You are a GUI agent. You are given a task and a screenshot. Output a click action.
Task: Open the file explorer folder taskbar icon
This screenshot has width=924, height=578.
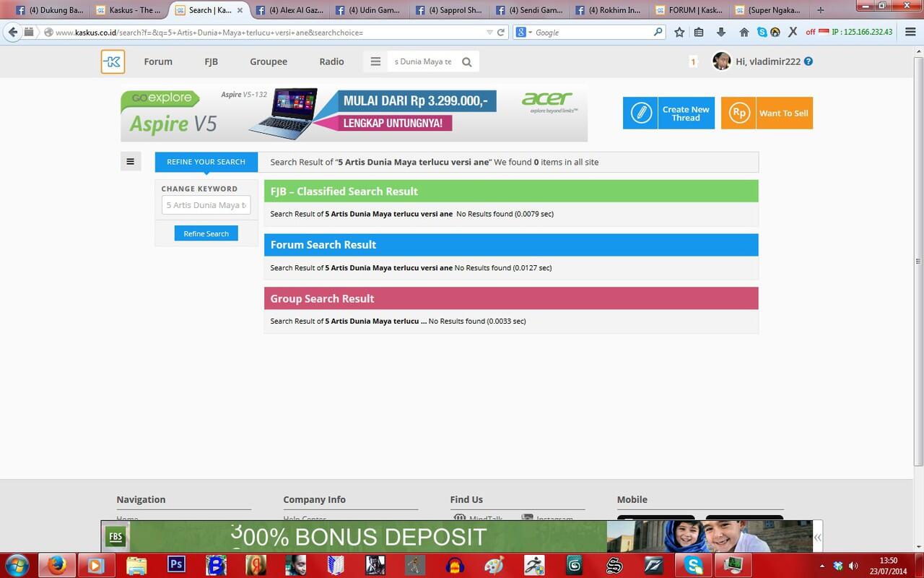coord(136,565)
